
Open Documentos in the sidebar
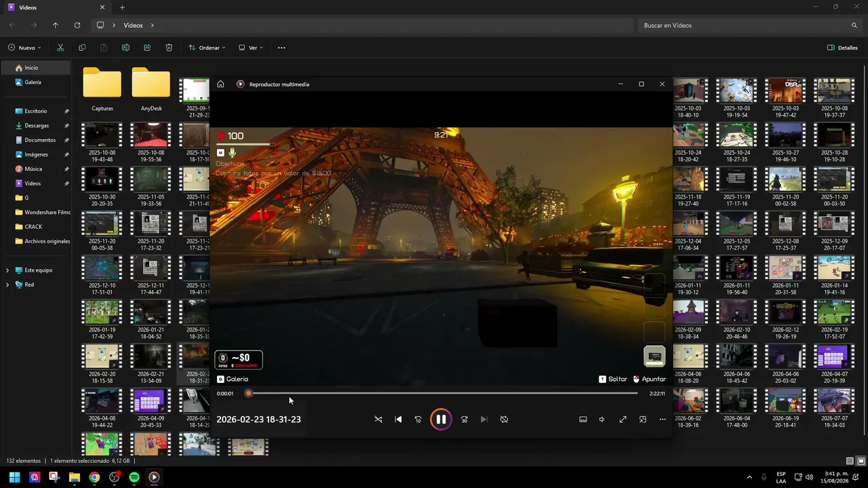[35, 140]
